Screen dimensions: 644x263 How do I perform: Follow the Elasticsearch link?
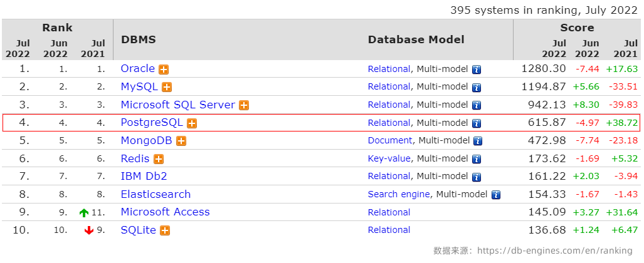[x=156, y=194]
